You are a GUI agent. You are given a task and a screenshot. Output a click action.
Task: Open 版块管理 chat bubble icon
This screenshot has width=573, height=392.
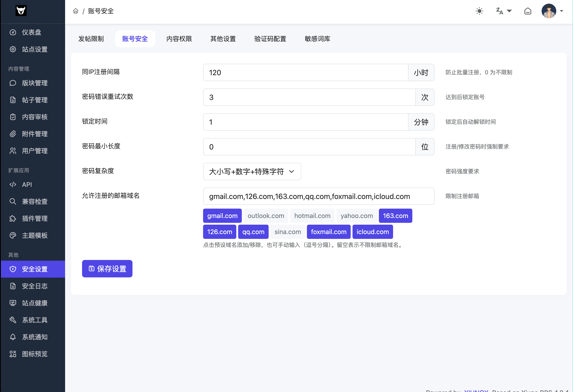(x=13, y=83)
